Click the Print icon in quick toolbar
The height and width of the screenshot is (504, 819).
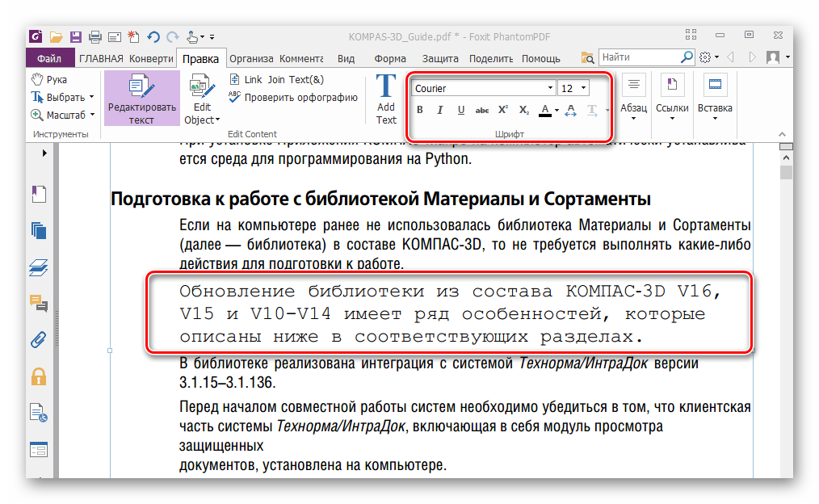tap(94, 36)
